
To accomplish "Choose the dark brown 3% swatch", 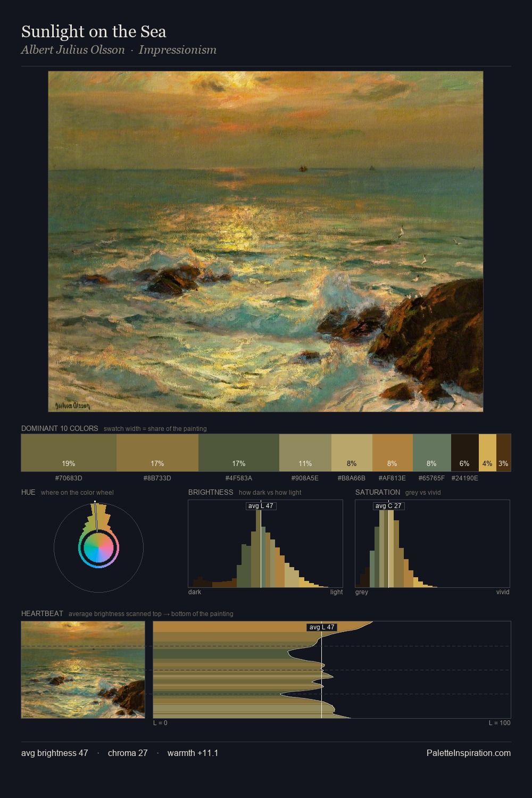I will point(503,453).
